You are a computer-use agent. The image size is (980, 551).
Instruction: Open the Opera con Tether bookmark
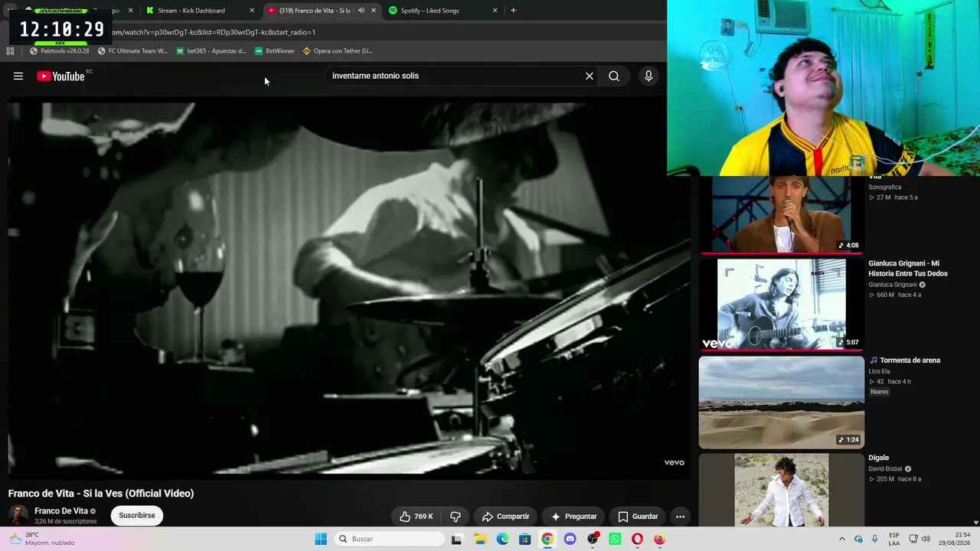338,51
